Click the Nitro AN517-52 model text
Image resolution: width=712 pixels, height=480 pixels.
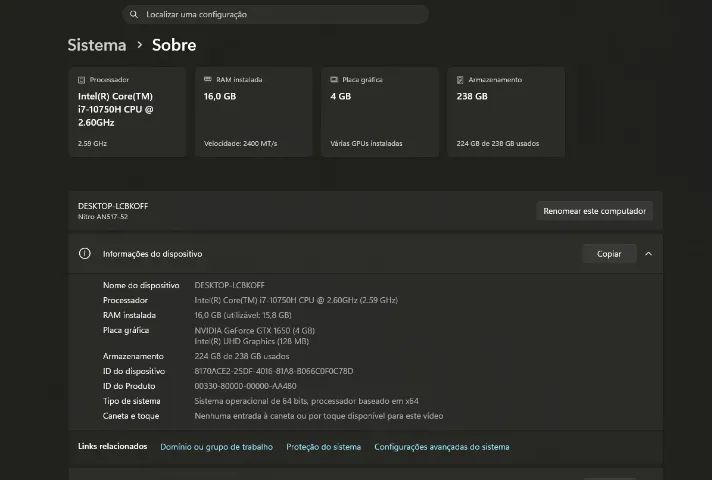pyautogui.click(x=103, y=217)
